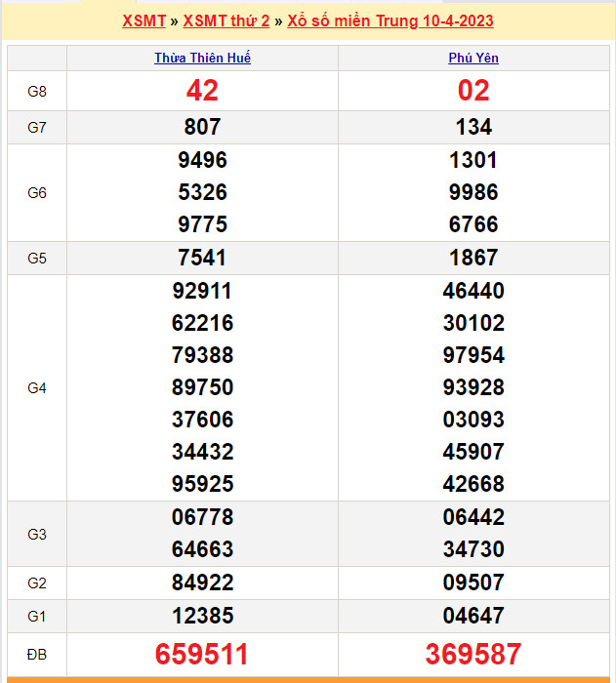
Task: Click special prize number 369587
Action: click(x=473, y=654)
